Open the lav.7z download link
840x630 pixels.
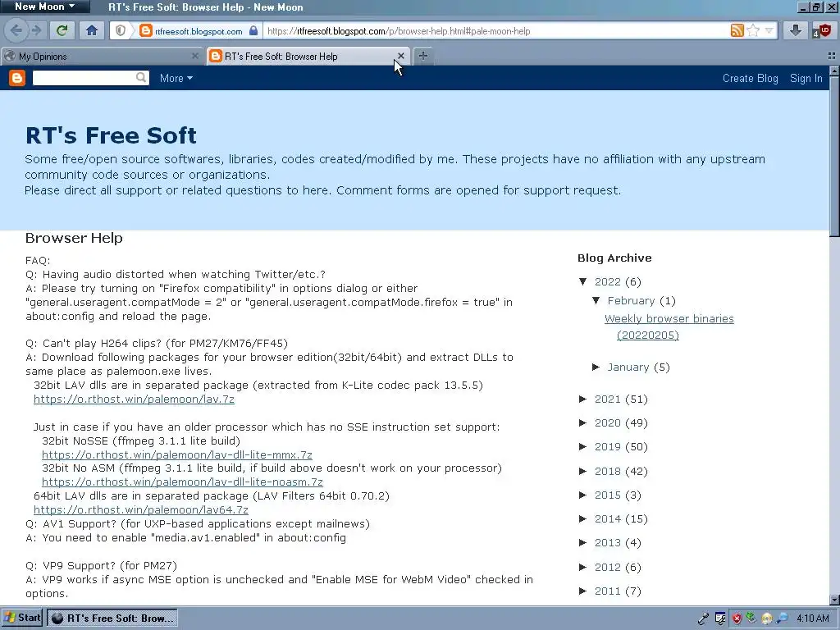click(134, 399)
